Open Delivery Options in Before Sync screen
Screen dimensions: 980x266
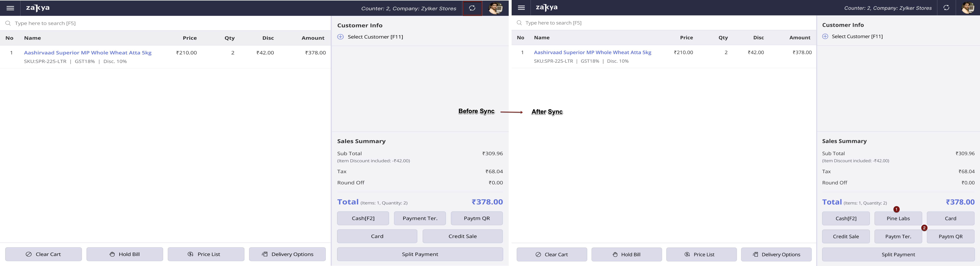[x=287, y=254]
